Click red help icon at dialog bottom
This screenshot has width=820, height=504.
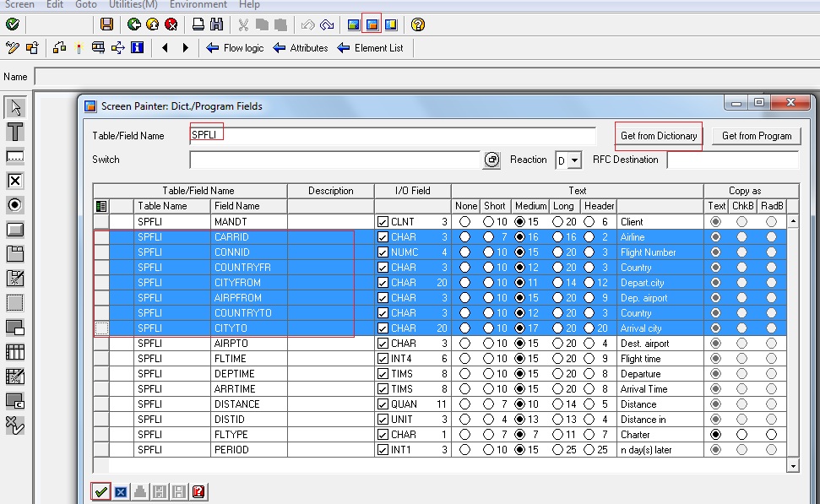198,491
